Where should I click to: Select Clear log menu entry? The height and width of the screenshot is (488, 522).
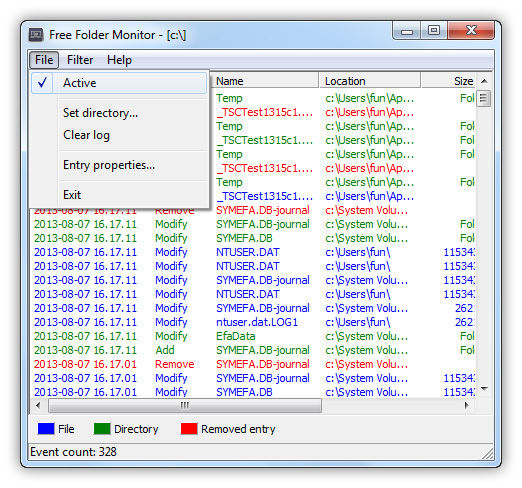tap(119, 135)
